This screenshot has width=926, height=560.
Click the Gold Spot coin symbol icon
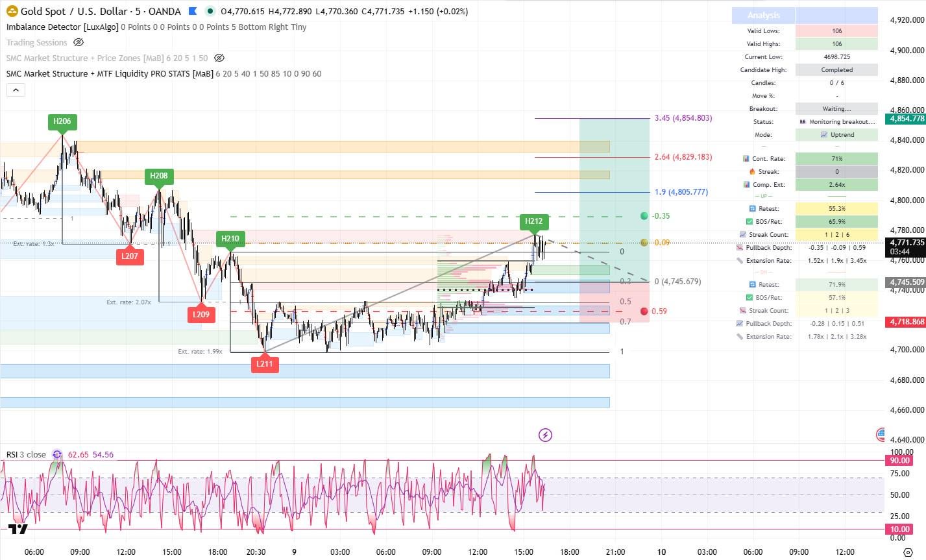click(11, 11)
